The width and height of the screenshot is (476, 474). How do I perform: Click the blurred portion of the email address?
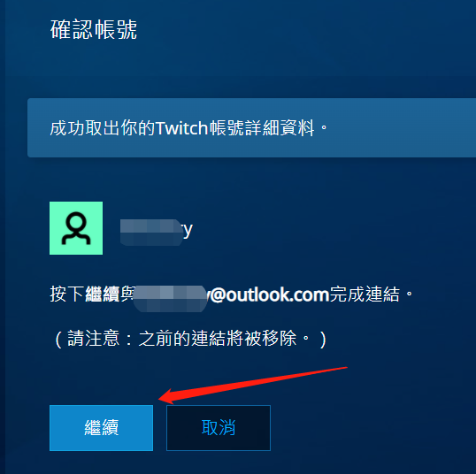pos(170,298)
